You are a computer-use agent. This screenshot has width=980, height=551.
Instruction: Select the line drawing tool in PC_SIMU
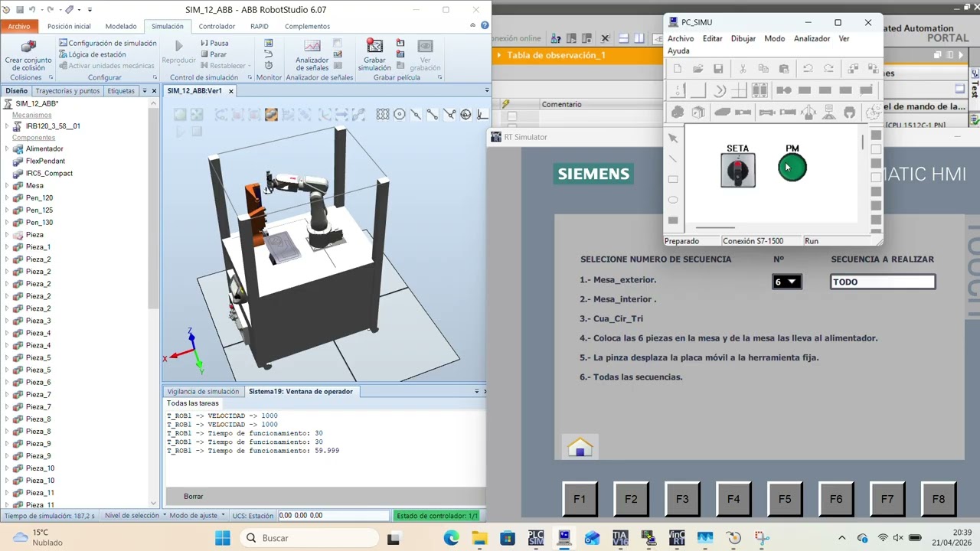click(673, 159)
